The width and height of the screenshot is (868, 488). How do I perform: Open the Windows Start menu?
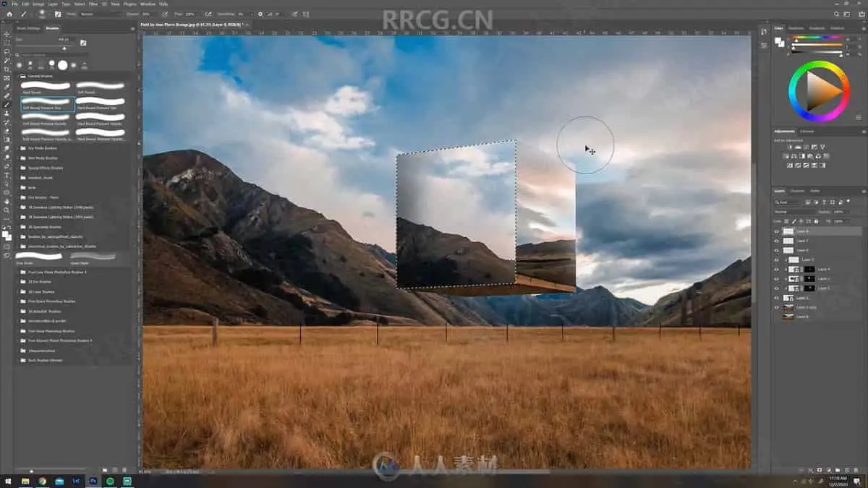coord(8,480)
